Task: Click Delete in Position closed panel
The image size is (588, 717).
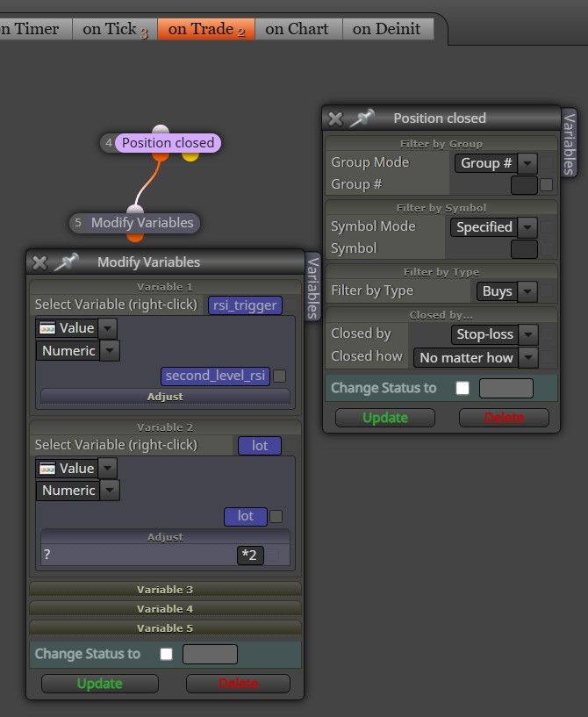Action: [x=504, y=418]
